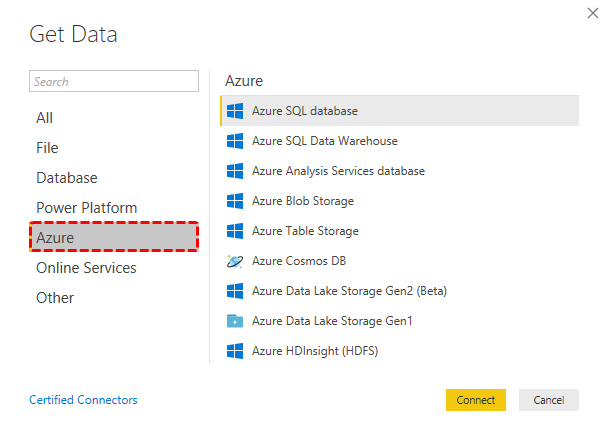Click Connect button
608x438 pixels.
(x=476, y=400)
